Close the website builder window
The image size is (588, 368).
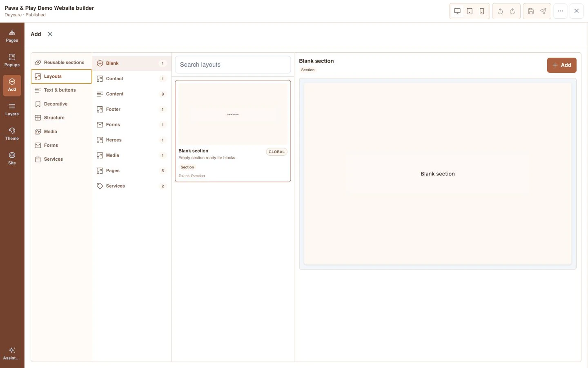[x=577, y=11]
